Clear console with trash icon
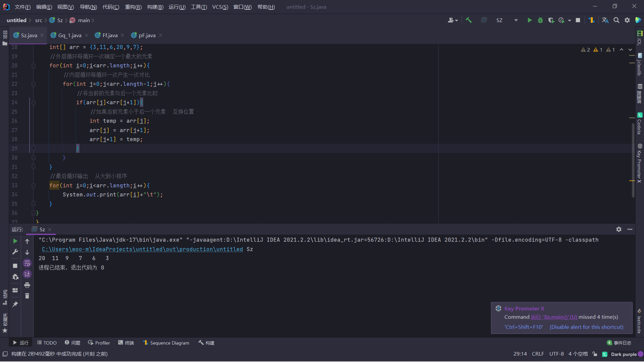This screenshot has height=362, width=644. 27,296
